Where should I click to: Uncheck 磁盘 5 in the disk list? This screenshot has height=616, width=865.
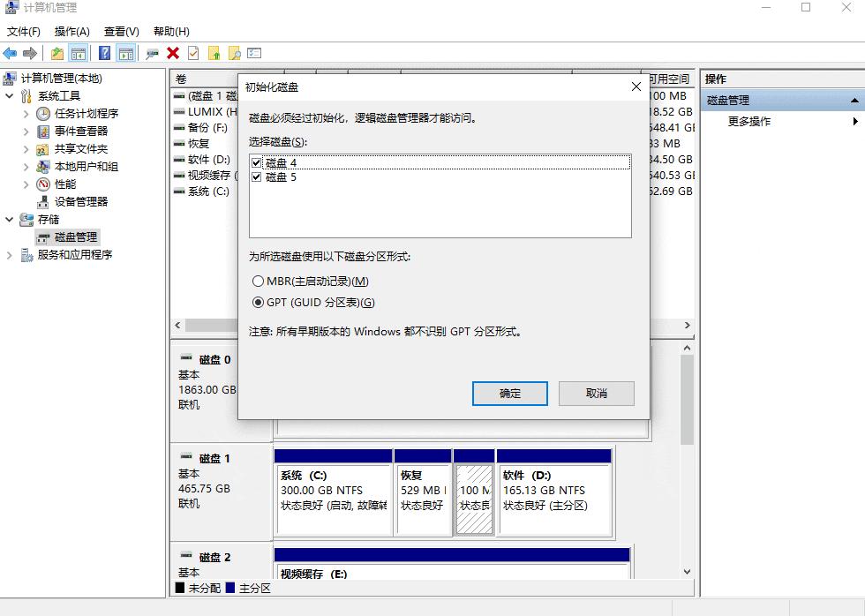pos(256,177)
